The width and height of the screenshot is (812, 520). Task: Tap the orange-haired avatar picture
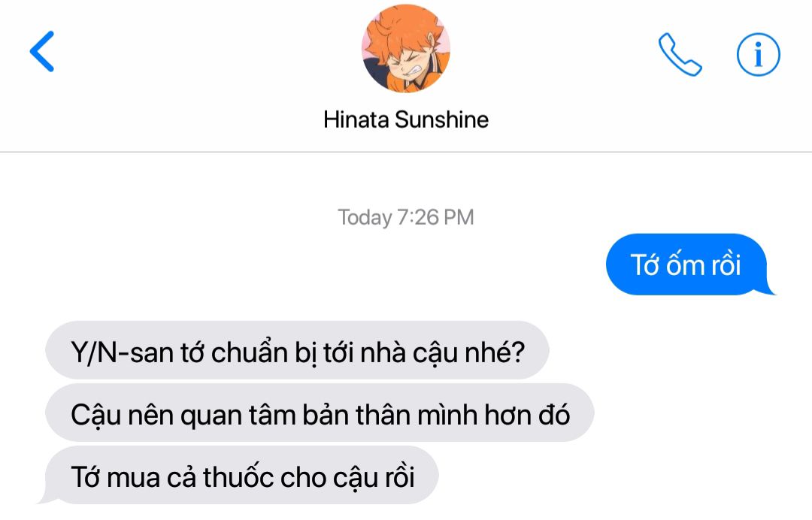coord(406,49)
